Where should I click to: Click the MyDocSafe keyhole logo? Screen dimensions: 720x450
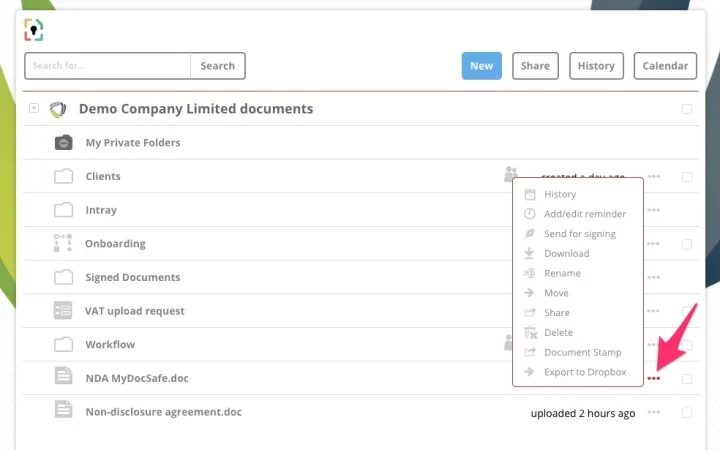tap(34, 30)
